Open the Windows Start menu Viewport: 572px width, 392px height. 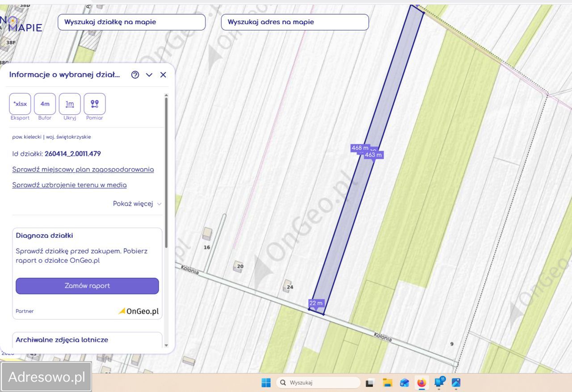[266, 383]
